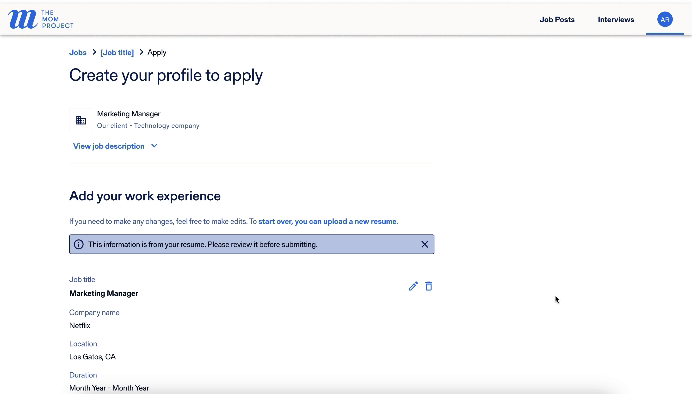Select the Netflix company name value
The width and height of the screenshot is (692, 394).
(x=80, y=326)
